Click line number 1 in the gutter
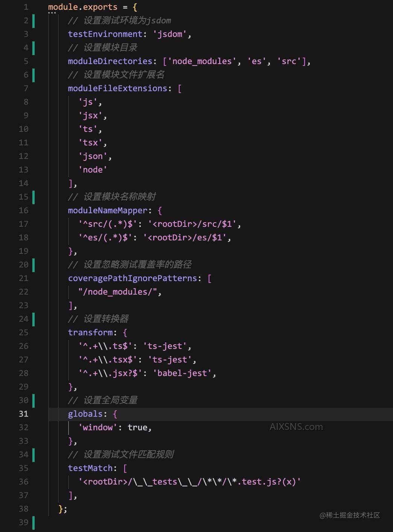The image size is (393, 532). 26,7
